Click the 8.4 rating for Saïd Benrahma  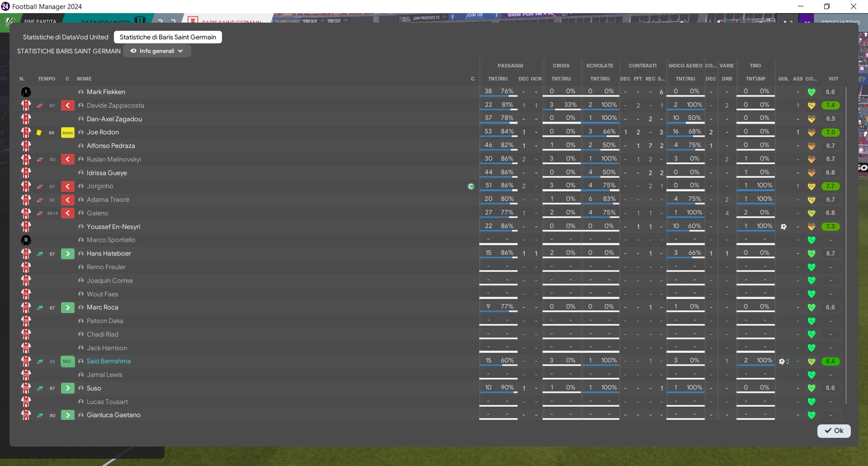(x=830, y=361)
